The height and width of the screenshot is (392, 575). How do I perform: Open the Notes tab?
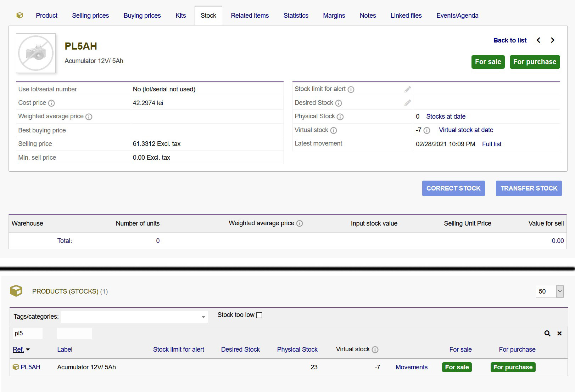[x=368, y=16]
